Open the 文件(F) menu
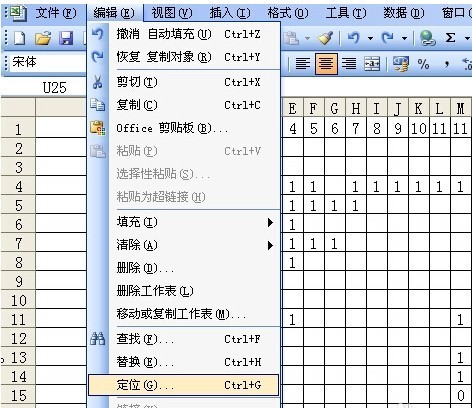The height and width of the screenshot is (408, 472). (x=56, y=13)
